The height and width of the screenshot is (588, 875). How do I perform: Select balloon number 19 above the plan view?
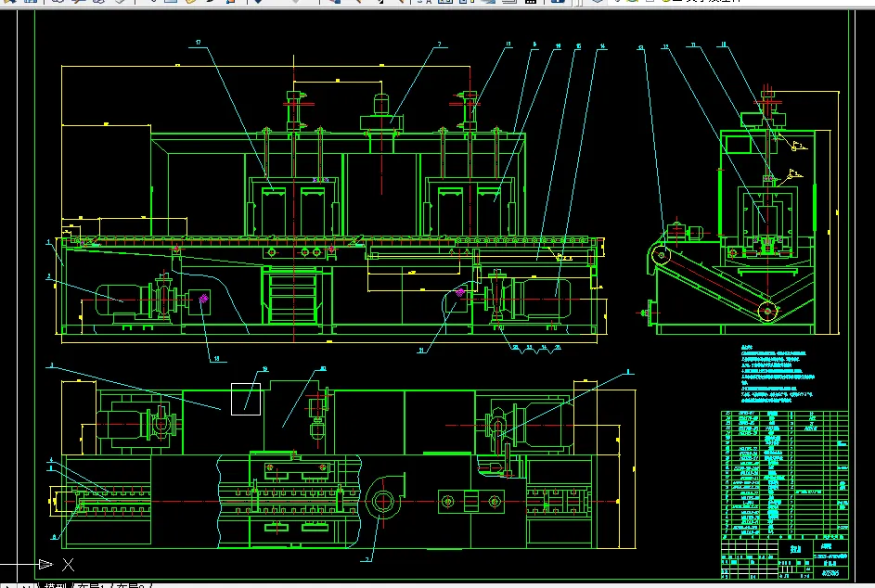tap(265, 369)
